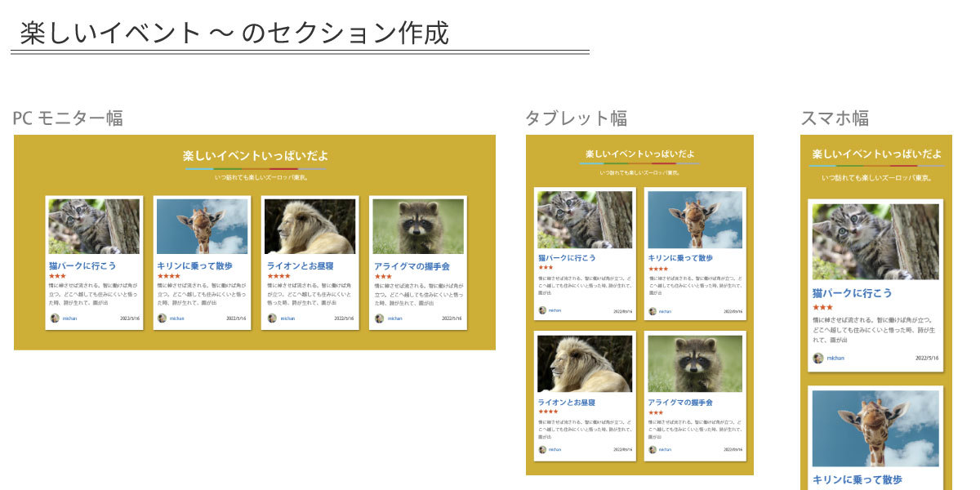980x490 pixels.
Task: Open the キリンに乗って散歩 title in the smartphone layout
Action: click(x=857, y=479)
